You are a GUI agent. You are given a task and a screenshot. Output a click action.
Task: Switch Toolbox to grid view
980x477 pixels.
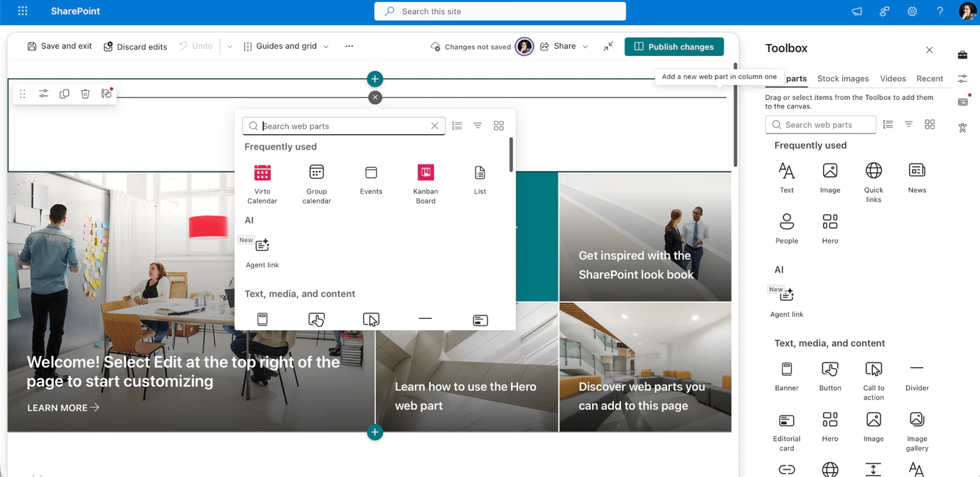(x=930, y=124)
